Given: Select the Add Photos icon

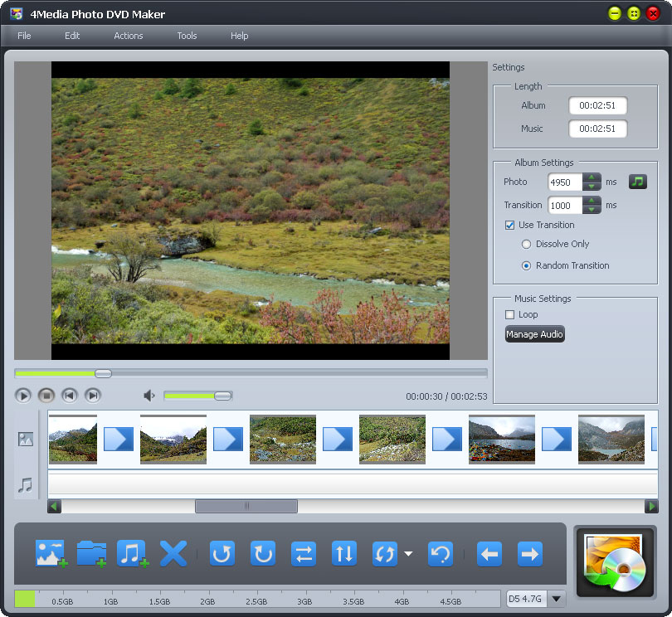Looking at the screenshot, I should 50,554.
